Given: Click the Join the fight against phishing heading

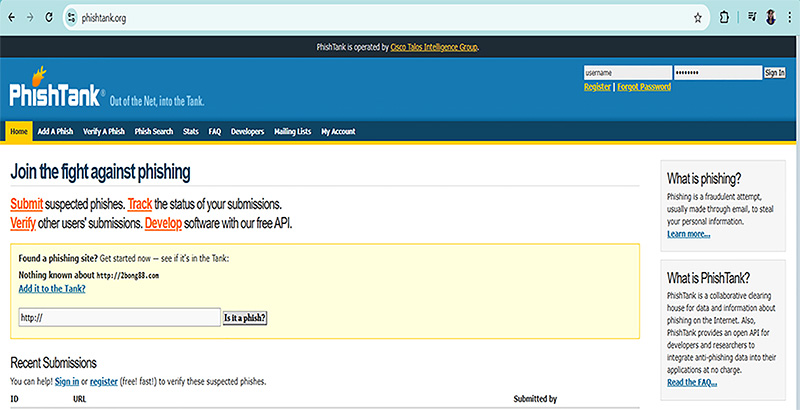Looking at the screenshot, I should pos(101,172).
